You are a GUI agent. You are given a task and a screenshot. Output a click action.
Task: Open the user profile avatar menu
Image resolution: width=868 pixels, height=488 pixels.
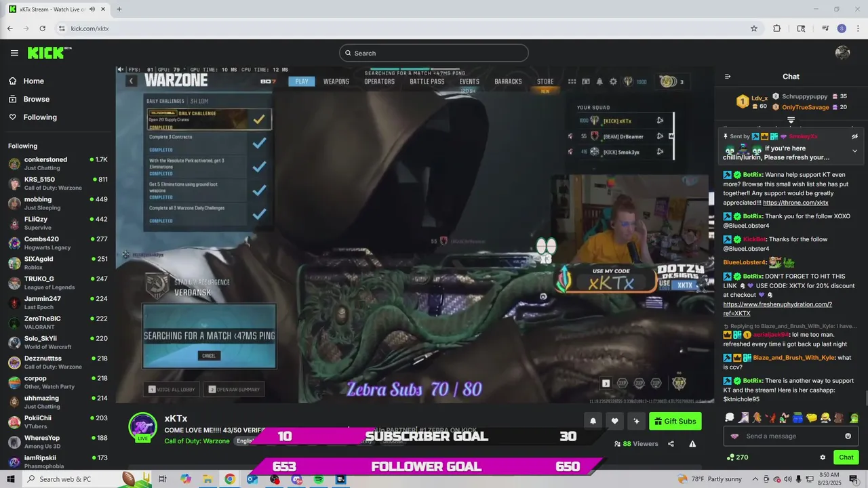843,53
